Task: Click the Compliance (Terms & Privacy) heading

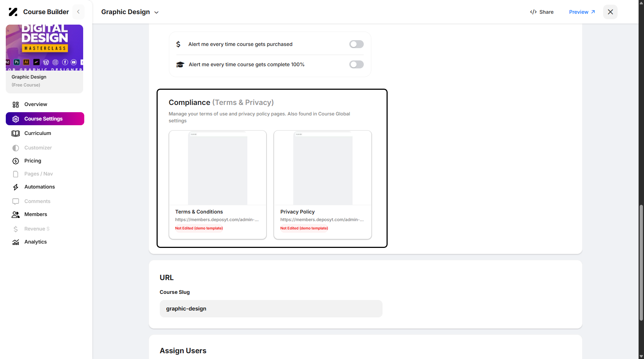Action: [221, 102]
